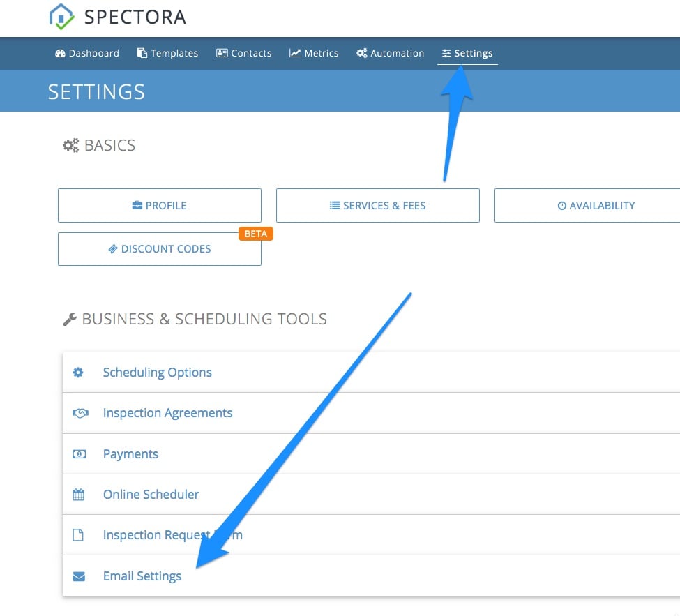Click the handshake icon for Inspection Agreements
Viewport: 680px width, 616px height.
(80, 412)
